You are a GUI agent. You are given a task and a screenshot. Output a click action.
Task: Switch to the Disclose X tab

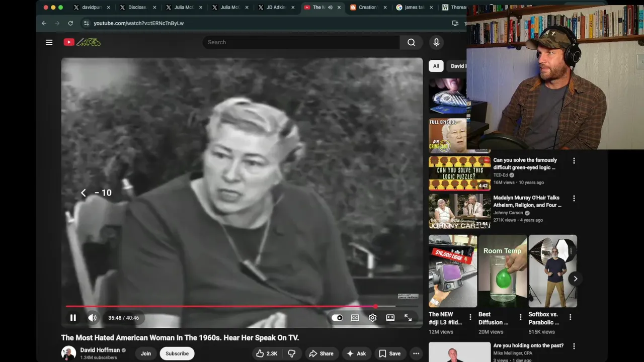(x=137, y=8)
